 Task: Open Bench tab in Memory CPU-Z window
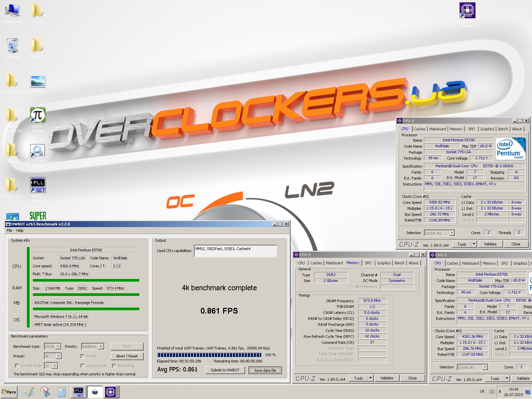tap(399, 263)
